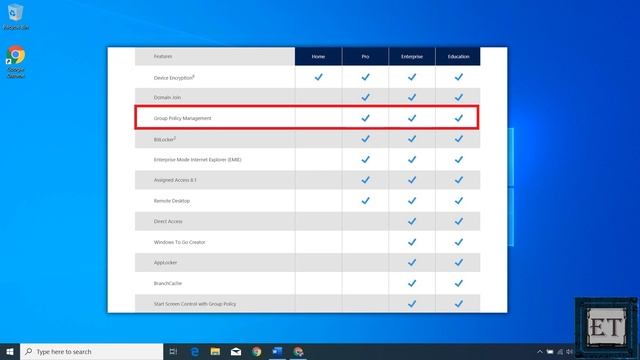Click the Domain Join feature name
This screenshot has height=360, width=640.
tap(167, 98)
